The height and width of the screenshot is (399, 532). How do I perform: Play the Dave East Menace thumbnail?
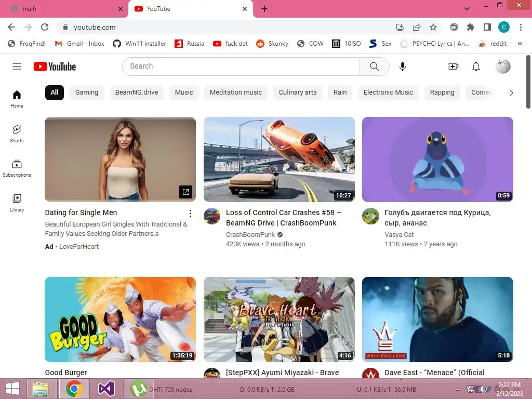coord(437,320)
